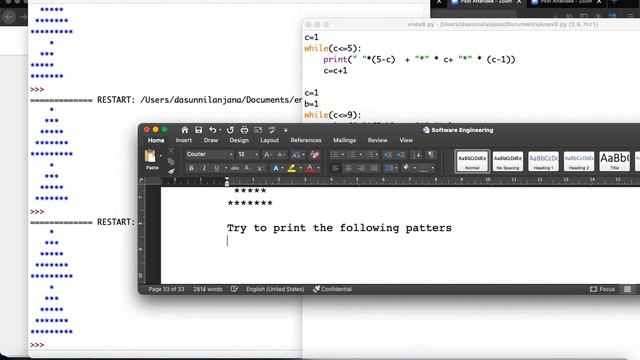Screen dimensions: 640x360
Task: Apply the Heading 2 style
Action: pyautogui.click(x=579, y=161)
